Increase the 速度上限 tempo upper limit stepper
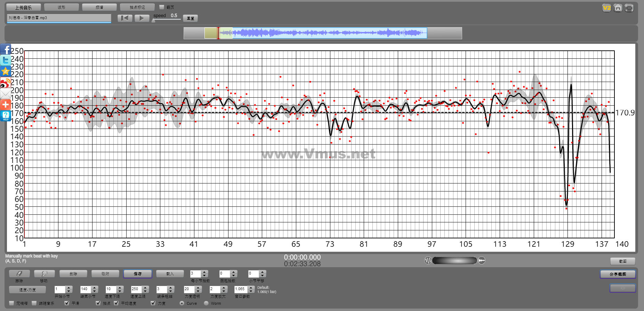The width and height of the screenshot is (644, 311). [x=145, y=287]
